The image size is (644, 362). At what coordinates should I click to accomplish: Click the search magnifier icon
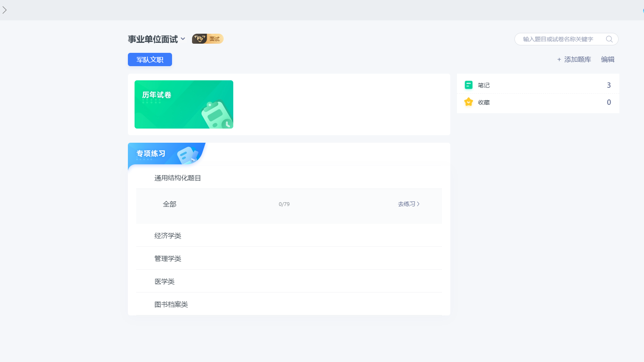609,39
